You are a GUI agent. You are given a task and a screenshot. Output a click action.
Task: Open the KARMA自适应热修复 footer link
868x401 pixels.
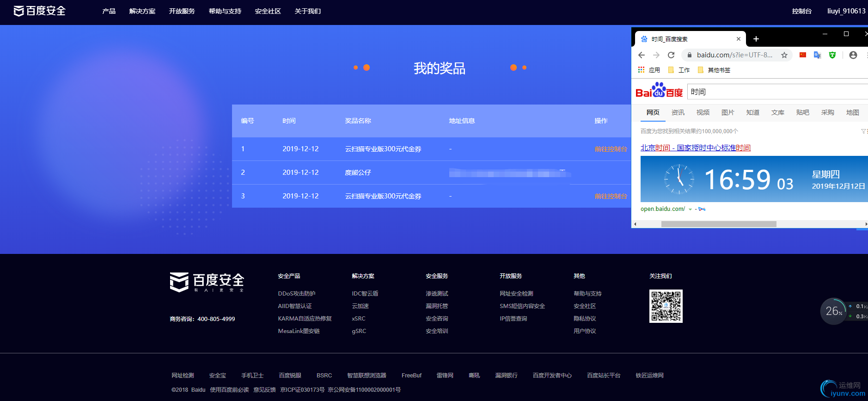tap(305, 319)
